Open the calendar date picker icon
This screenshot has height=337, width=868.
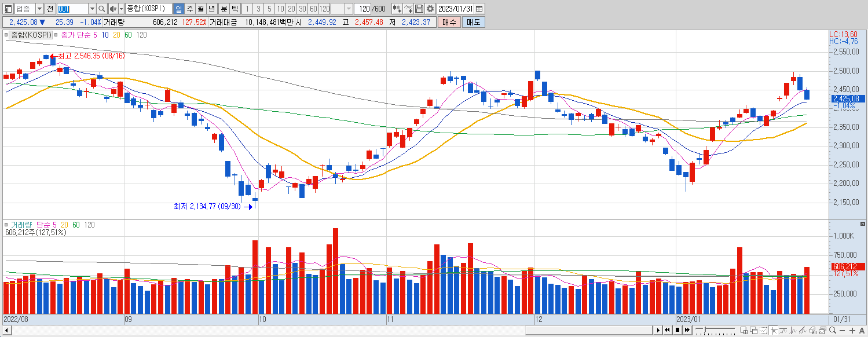click(479, 9)
